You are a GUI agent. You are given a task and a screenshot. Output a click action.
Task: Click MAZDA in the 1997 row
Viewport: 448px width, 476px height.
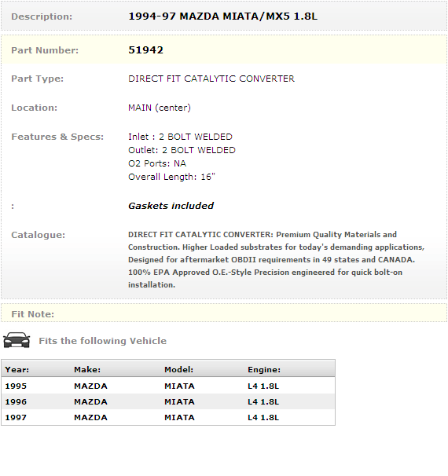pos(91,418)
